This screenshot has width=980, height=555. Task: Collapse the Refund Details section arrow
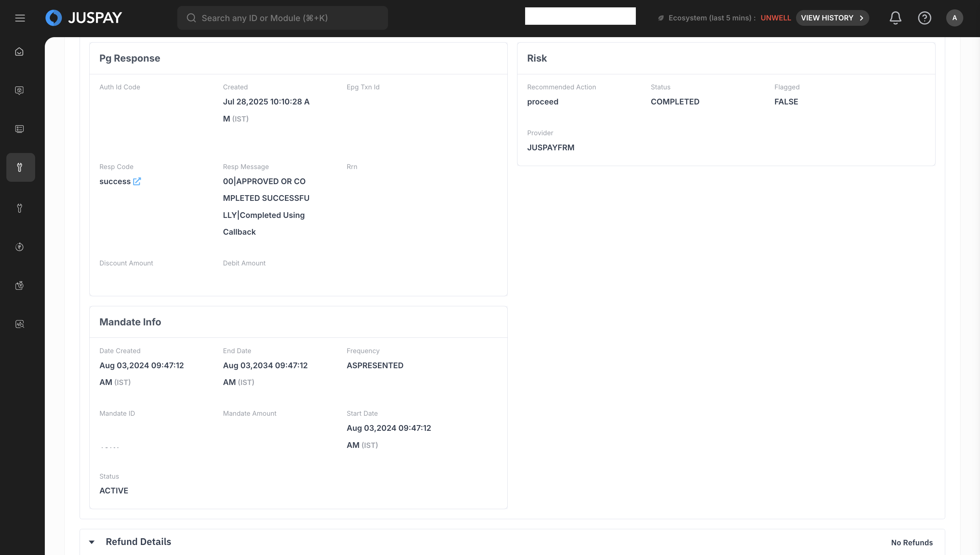click(x=92, y=542)
